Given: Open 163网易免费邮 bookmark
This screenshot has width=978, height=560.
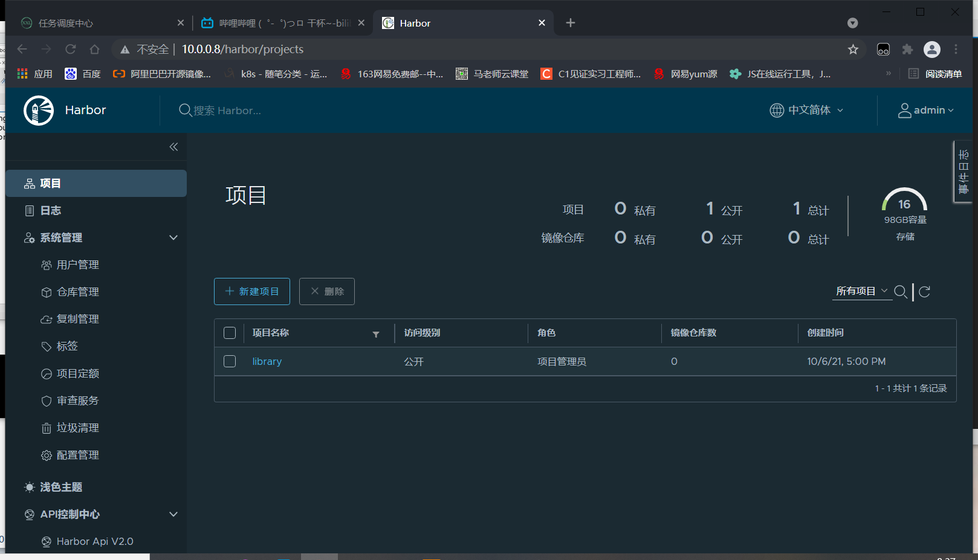Looking at the screenshot, I should [x=392, y=74].
